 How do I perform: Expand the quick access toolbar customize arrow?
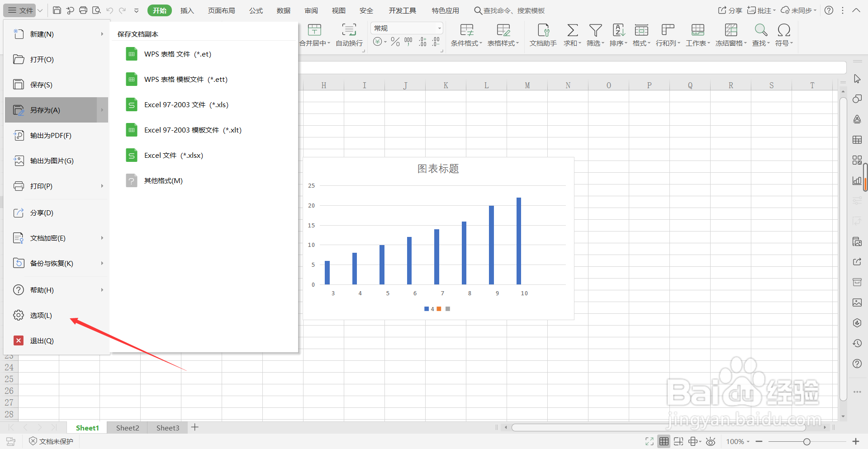(x=136, y=10)
